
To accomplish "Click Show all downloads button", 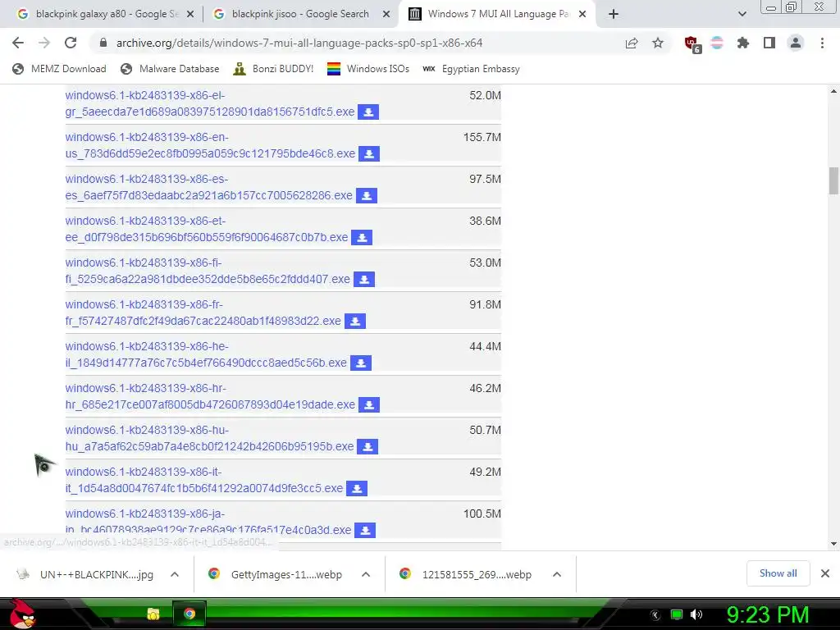I will 778,573.
